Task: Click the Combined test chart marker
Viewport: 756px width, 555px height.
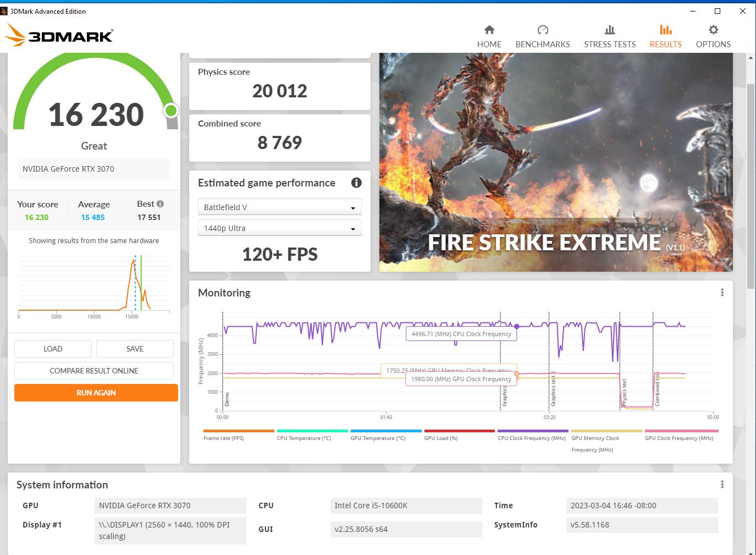Action: click(x=657, y=389)
